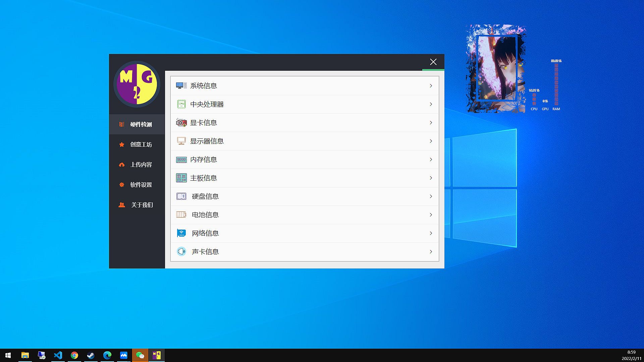Click the 显卡信息 graphics card icon
This screenshot has width=644, height=362.
click(181, 123)
